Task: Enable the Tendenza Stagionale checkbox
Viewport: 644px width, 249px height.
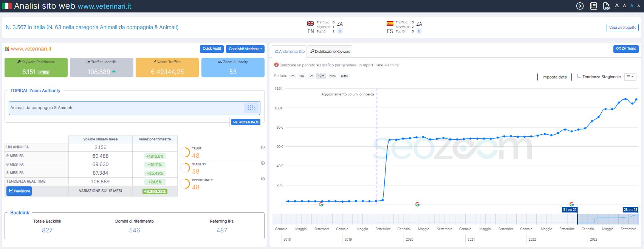Action: (579, 76)
